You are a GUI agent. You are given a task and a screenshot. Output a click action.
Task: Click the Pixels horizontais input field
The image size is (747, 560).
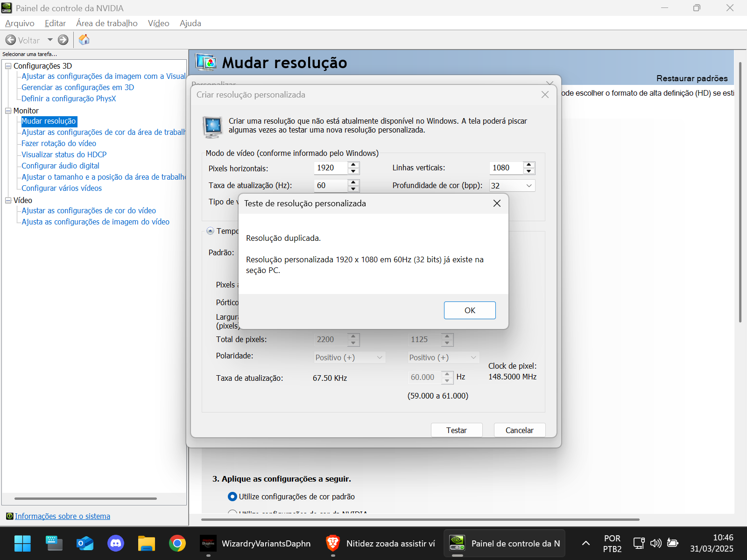(x=331, y=168)
